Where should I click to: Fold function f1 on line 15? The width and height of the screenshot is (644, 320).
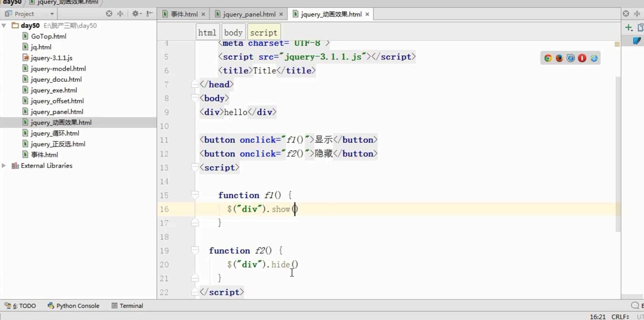click(195, 195)
